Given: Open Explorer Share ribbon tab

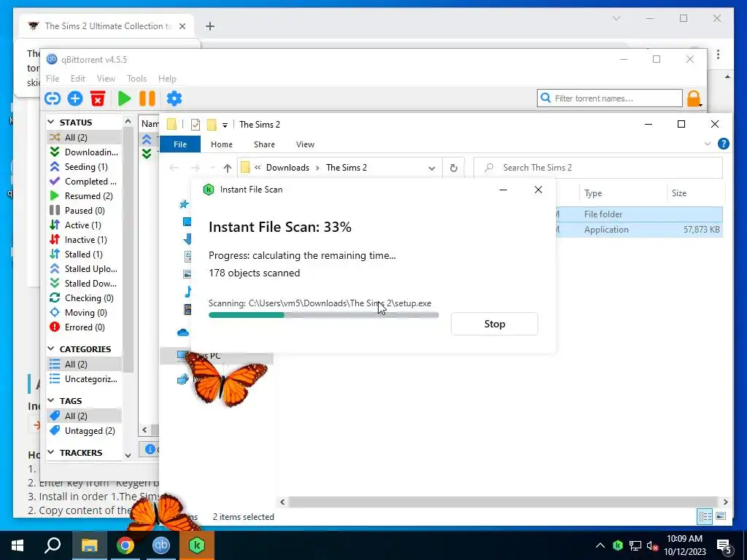Looking at the screenshot, I should pyautogui.click(x=264, y=144).
